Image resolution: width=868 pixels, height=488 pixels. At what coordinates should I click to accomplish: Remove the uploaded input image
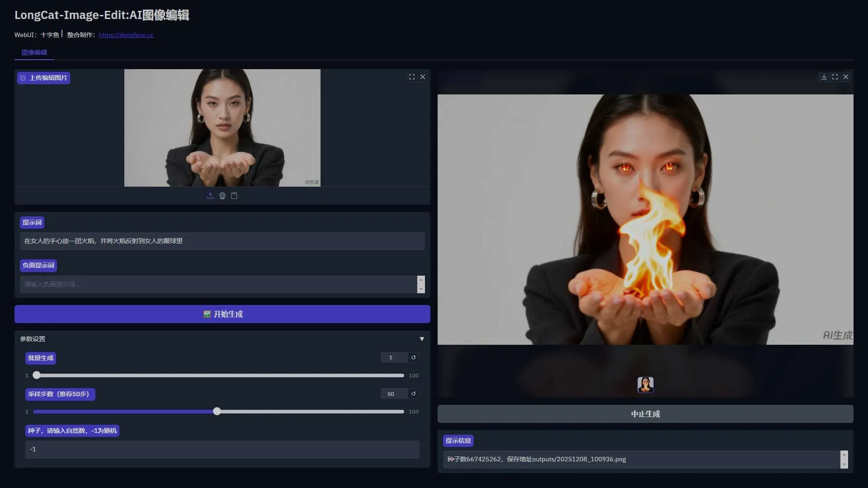tap(423, 77)
